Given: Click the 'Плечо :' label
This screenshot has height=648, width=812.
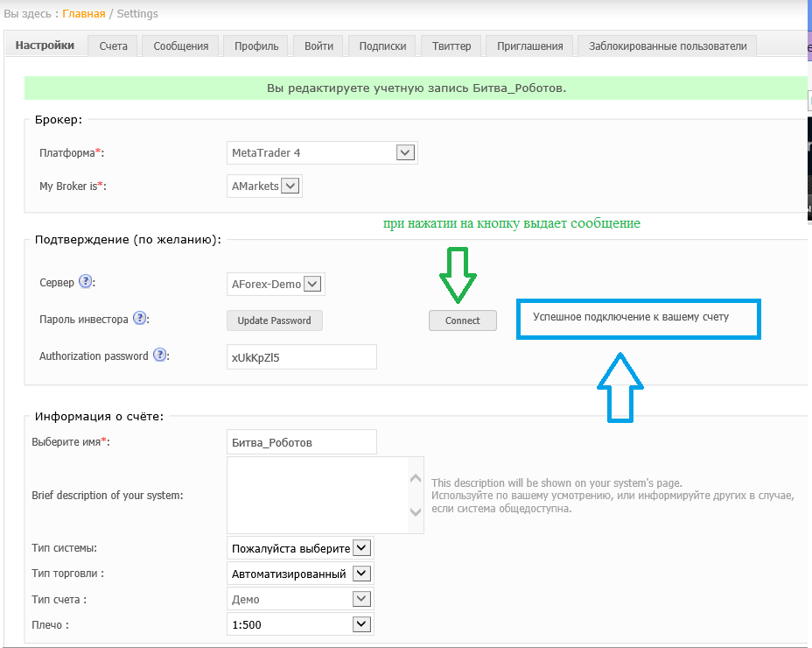Looking at the screenshot, I should [50, 624].
